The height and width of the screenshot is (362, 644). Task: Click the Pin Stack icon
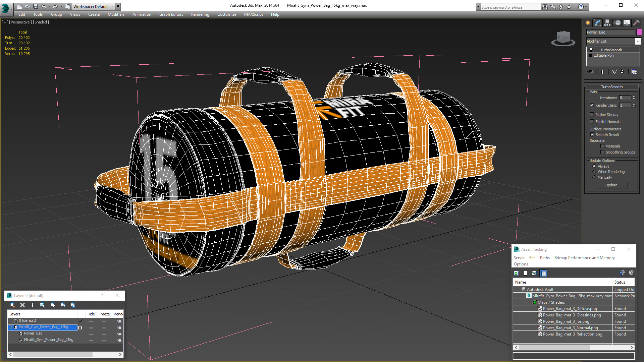pos(591,72)
